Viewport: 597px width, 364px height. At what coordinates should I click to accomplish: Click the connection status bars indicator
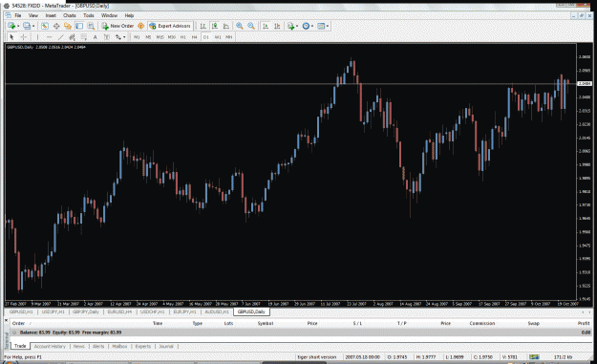(x=534, y=357)
